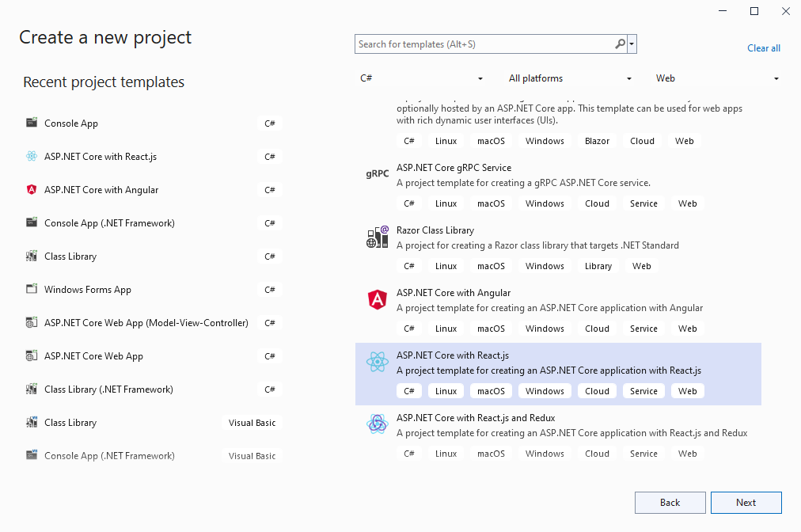Click the gRPC template description text
Image resolution: width=801 pixels, height=532 pixels.
click(523, 183)
